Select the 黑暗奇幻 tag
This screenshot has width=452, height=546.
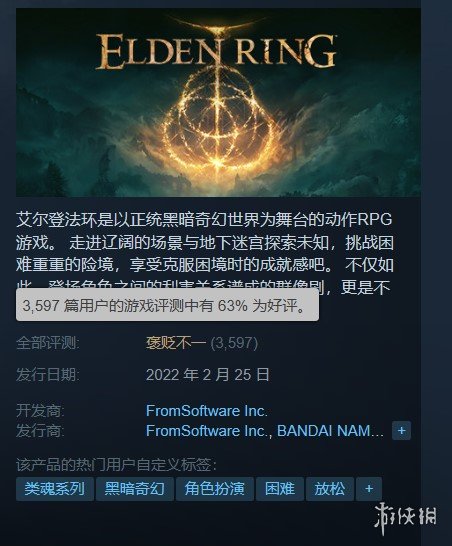135,489
